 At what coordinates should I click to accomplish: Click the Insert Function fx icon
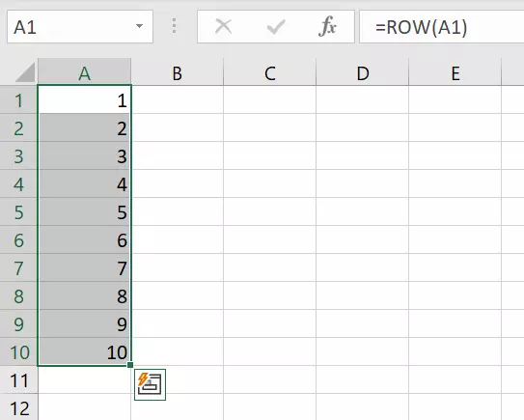tap(327, 26)
